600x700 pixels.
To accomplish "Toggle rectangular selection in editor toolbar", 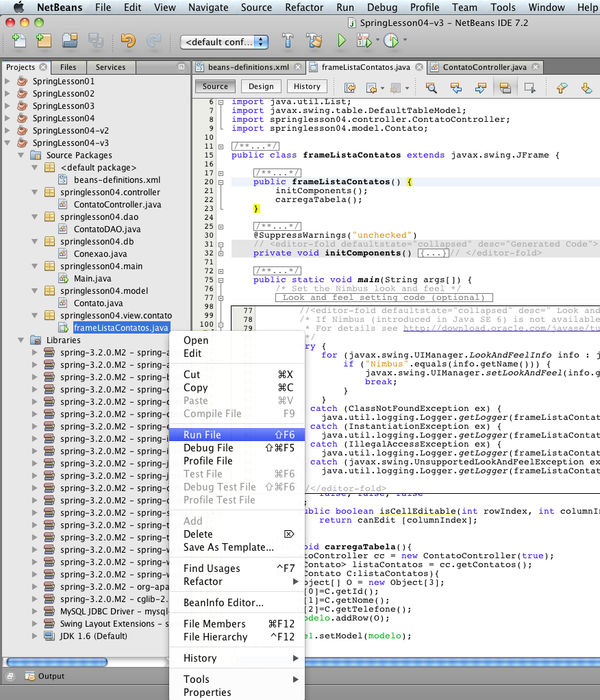I will (529, 87).
